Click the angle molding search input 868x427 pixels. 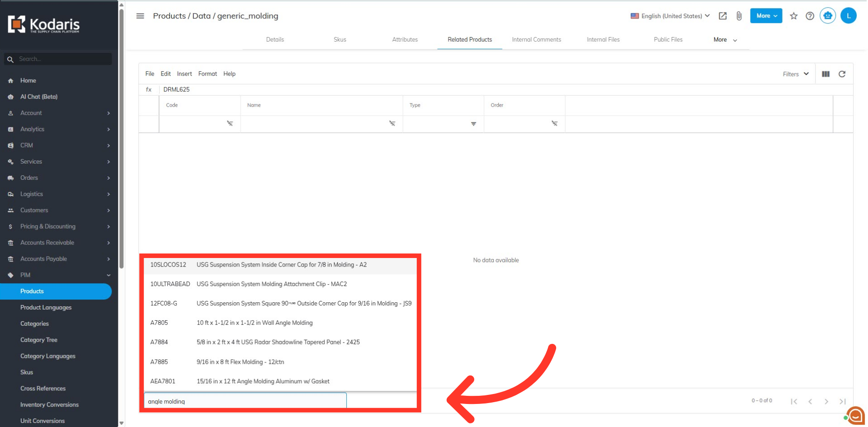[245, 401]
